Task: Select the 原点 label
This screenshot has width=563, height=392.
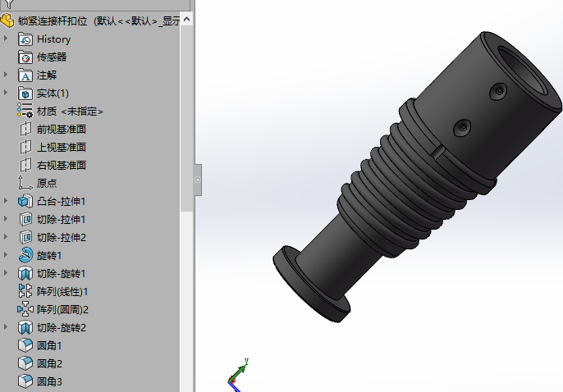Action: [x=47, y=183]
